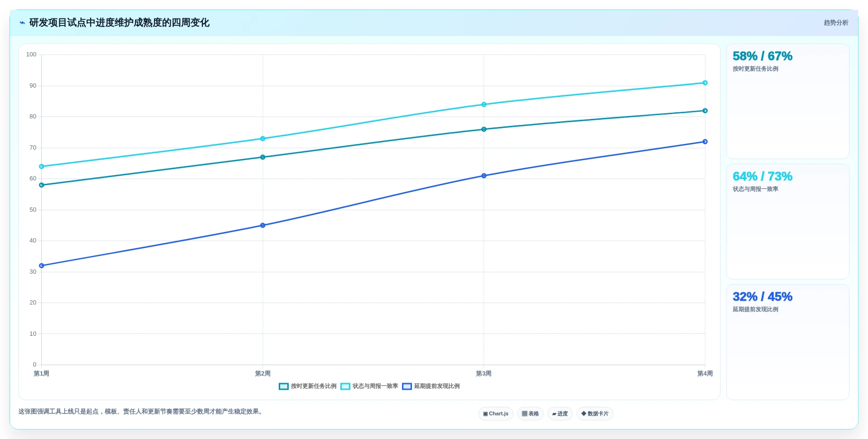
Task: Click the 按时更新任务比例 point at 第1周
Action: pyautogui.click(x=42, y=185)
